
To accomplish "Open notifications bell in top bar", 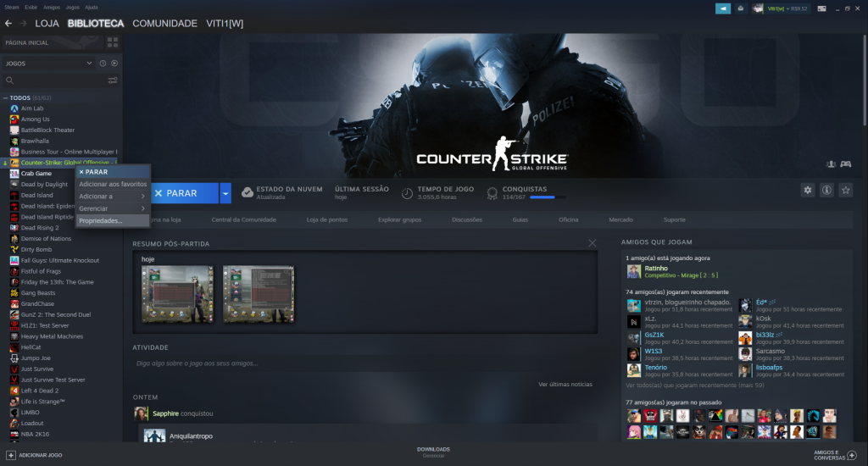I will coord(740,8).
